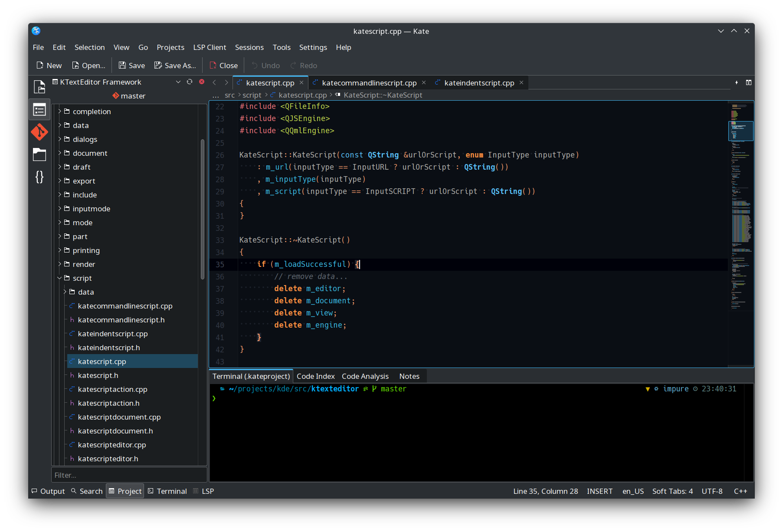This screenshot has height=532, width=783.
Task: Select the LSP symbols braces icon
Action: tap(39, 177)
